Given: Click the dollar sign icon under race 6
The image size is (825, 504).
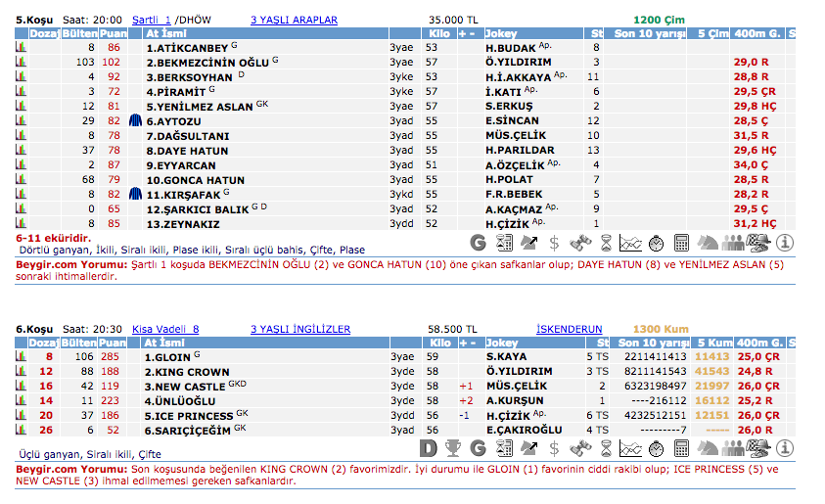Looking at the screenshot, I should pyautogui.click(x=555, y=448).
